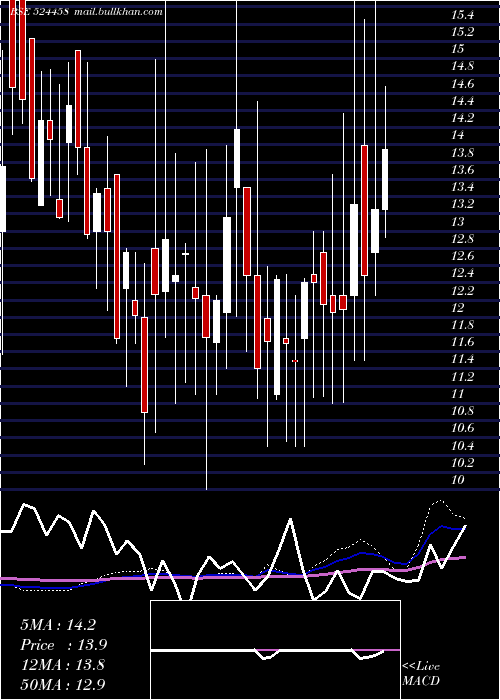Click the 11 price axis label
This screenshot has width=500, height=700.
[x=457, y=394]
